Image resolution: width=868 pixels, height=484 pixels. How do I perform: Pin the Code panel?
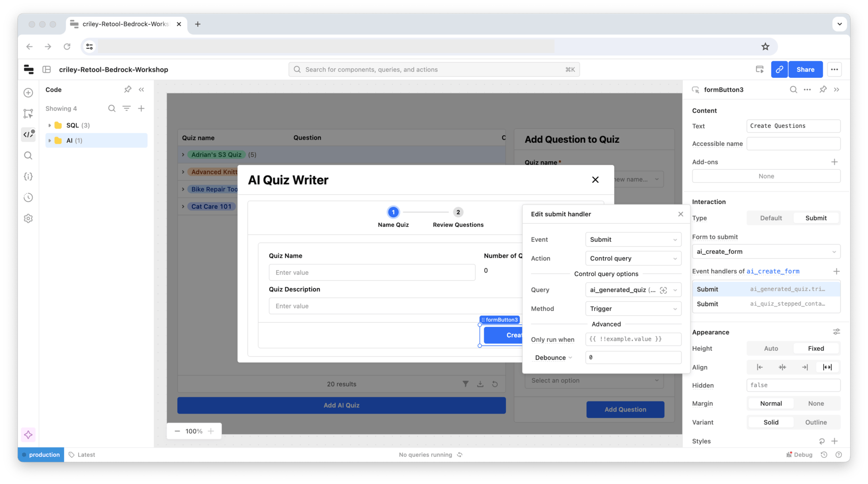pyautogui.click(x=127, y=89)
